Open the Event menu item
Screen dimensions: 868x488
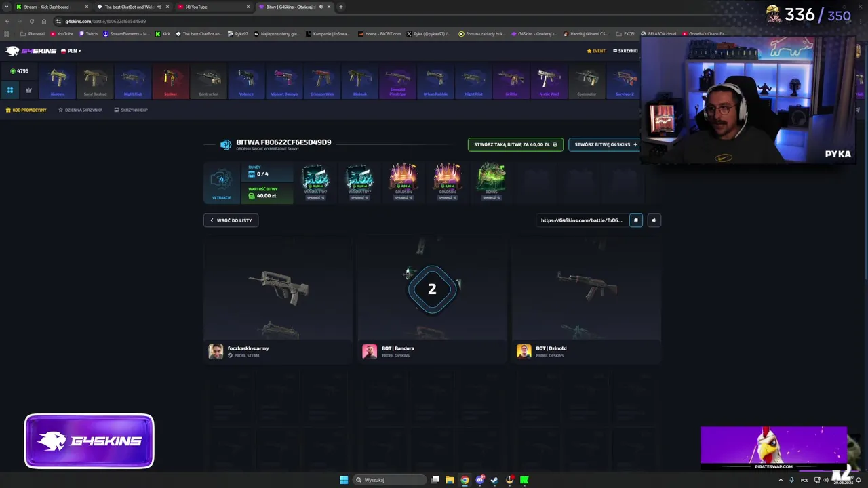click(x=596, y=51)
